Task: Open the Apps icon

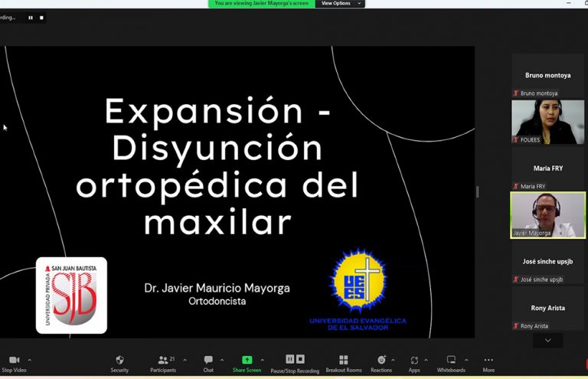Action: pyautogui.click(x=414, y=360)
